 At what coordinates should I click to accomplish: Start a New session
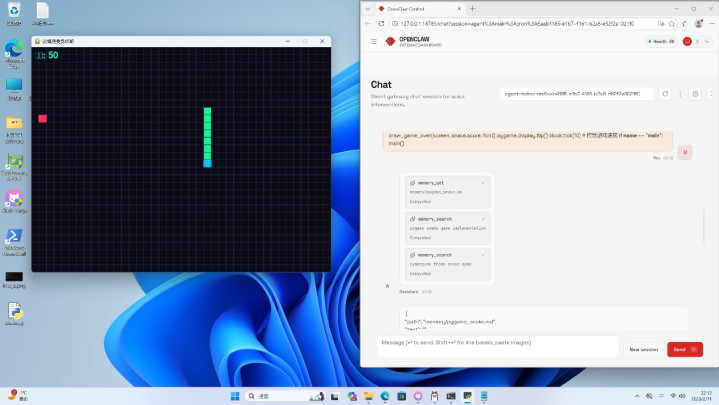click(642, 349)
